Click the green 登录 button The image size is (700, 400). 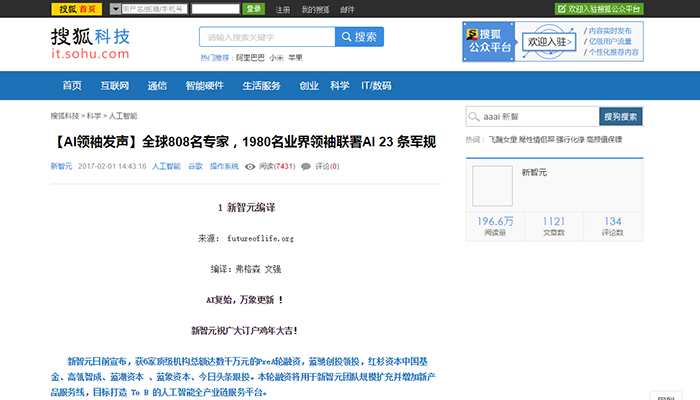(254, 9)
